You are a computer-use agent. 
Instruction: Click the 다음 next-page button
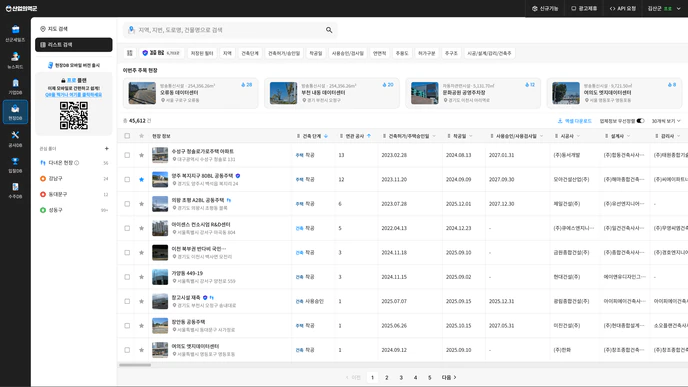click(449, 377)
